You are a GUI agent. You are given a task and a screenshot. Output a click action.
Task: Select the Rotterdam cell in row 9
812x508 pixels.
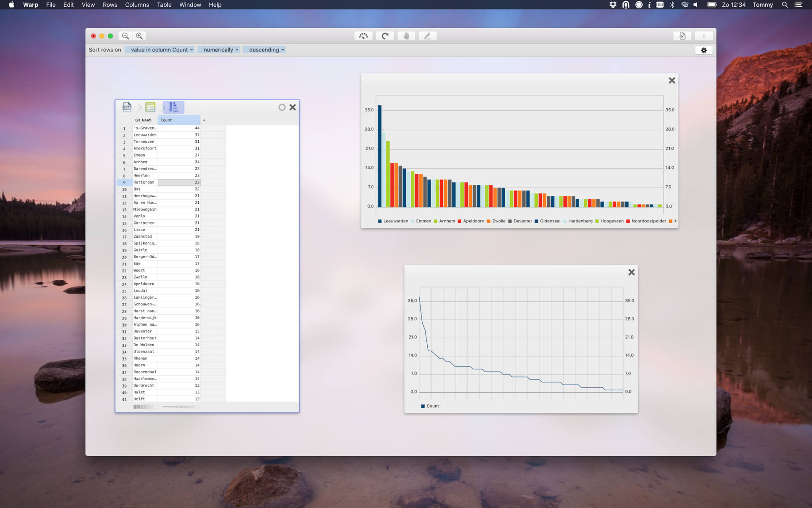144,182
